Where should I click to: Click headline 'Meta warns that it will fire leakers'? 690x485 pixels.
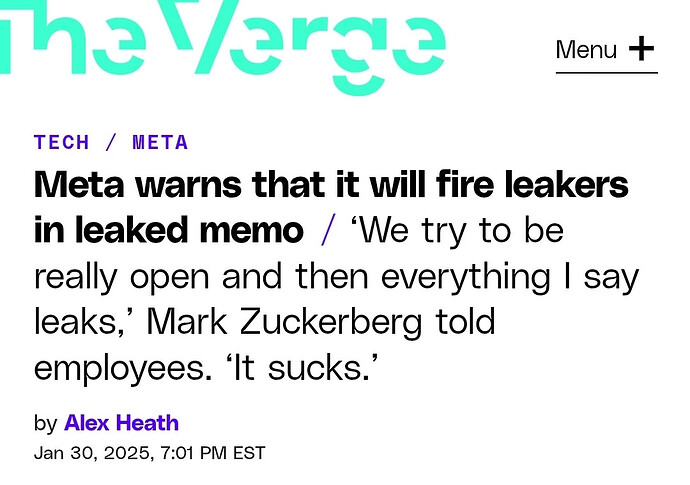(331, 186)
